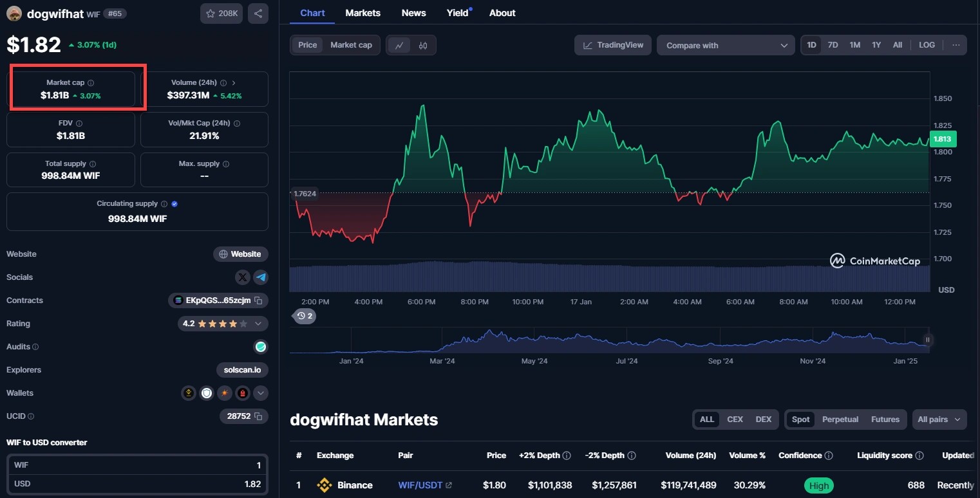980x498 pixels.
Task: Click the timeline range slider handle
Action: pyautogui.click(x=928, y=340)
